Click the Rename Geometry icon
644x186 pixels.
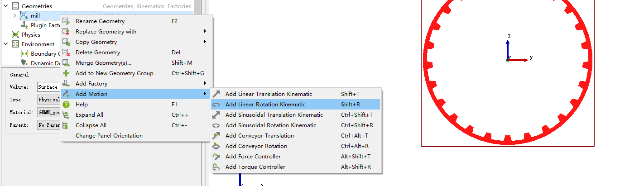[66, 21]
